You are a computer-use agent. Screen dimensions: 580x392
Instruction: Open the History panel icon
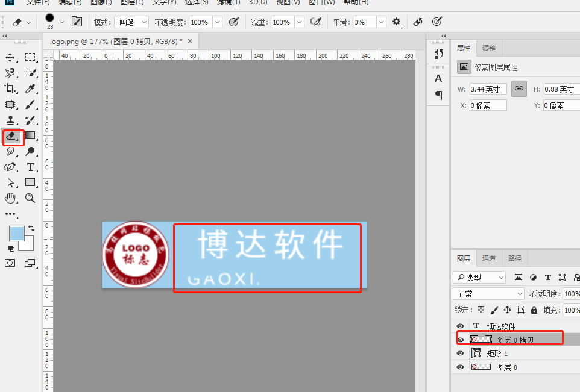[438, 54]
